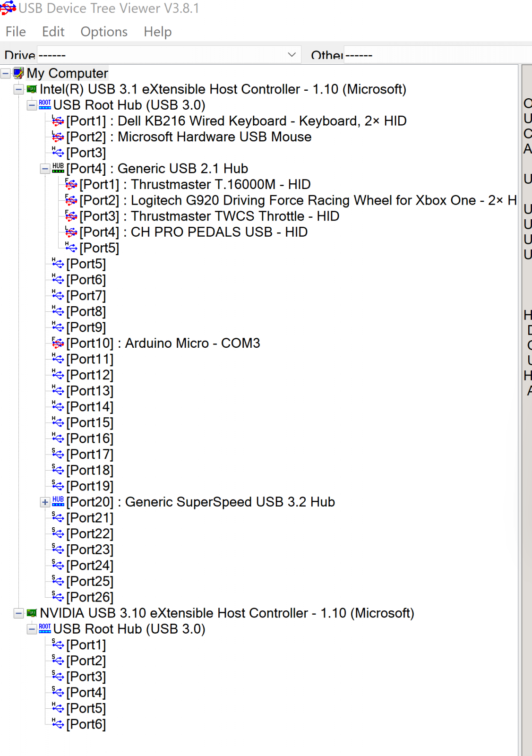The height and width of the screenshot is (756, 532).
Task: Expand the Generic SuperSpeed USB 3.2 Hub
Action: tap(45, 502)
